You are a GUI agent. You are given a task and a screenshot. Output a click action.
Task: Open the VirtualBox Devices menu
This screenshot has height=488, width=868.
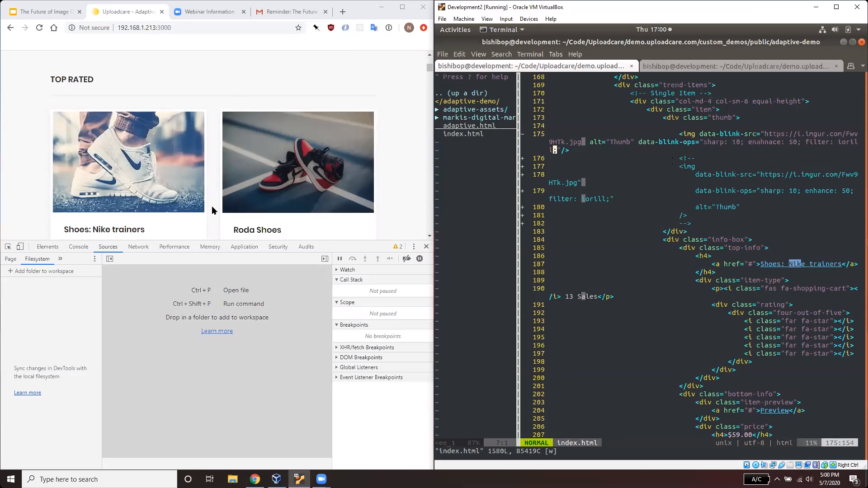[529, 19]
